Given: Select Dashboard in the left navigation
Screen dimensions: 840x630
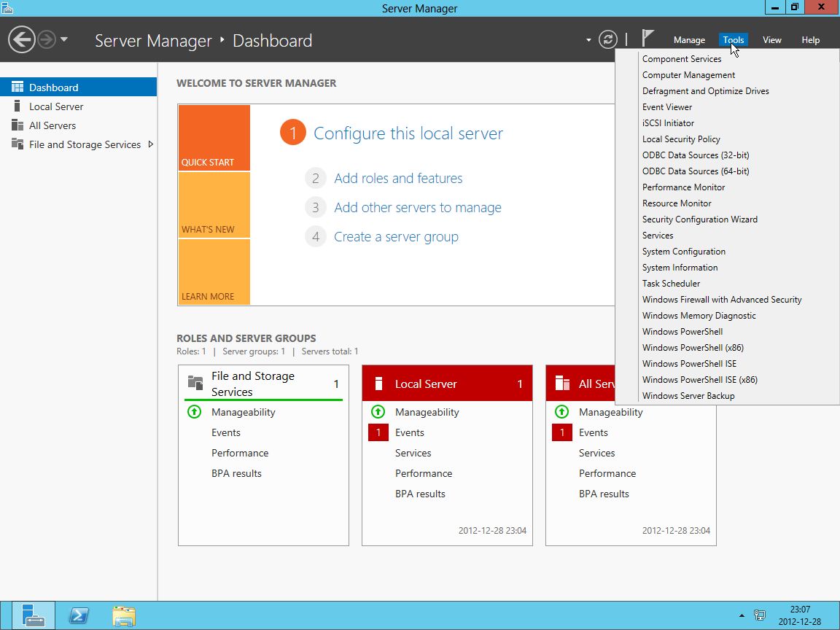Looking at the screenshot, I should [78, 87].
